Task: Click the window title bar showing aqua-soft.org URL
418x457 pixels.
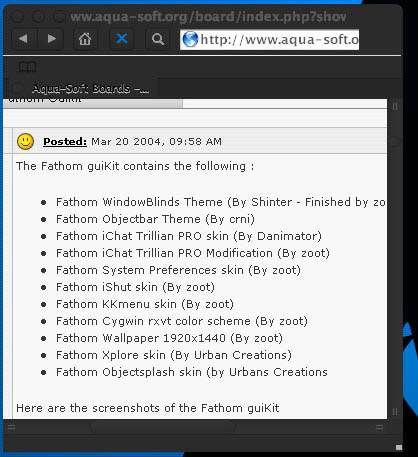Action: click(208, 16)
